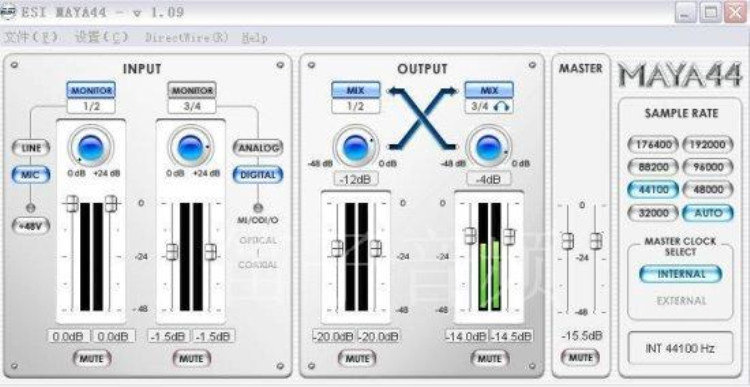Image resolution: width=750 pixels, height=387 pixels.
Task: Open the DirectWire menu
Action: (x=187, y=37)
